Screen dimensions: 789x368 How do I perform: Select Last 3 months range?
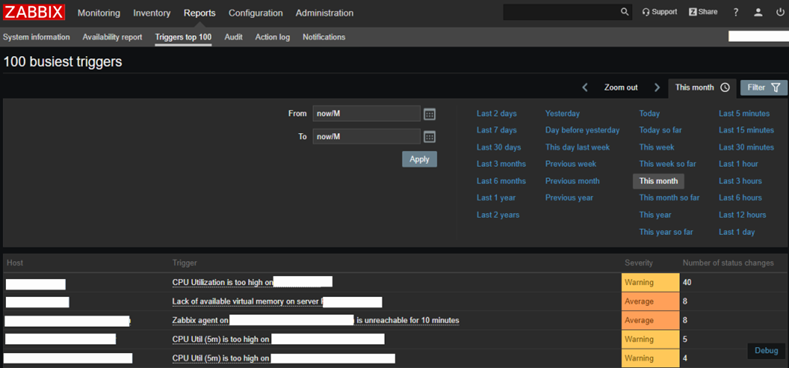point(501,164)
